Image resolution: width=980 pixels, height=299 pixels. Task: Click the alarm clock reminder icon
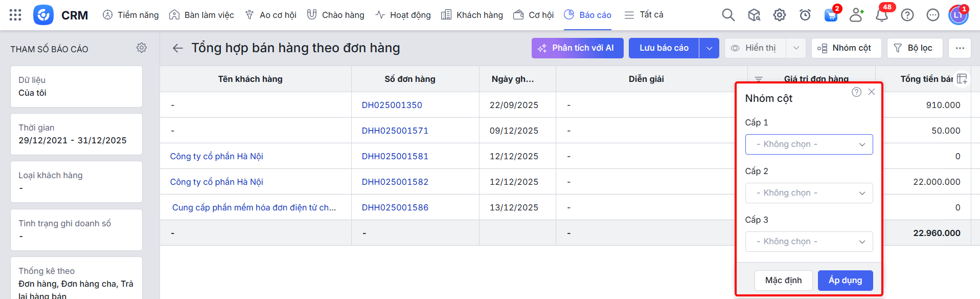[x=805, y=15]
